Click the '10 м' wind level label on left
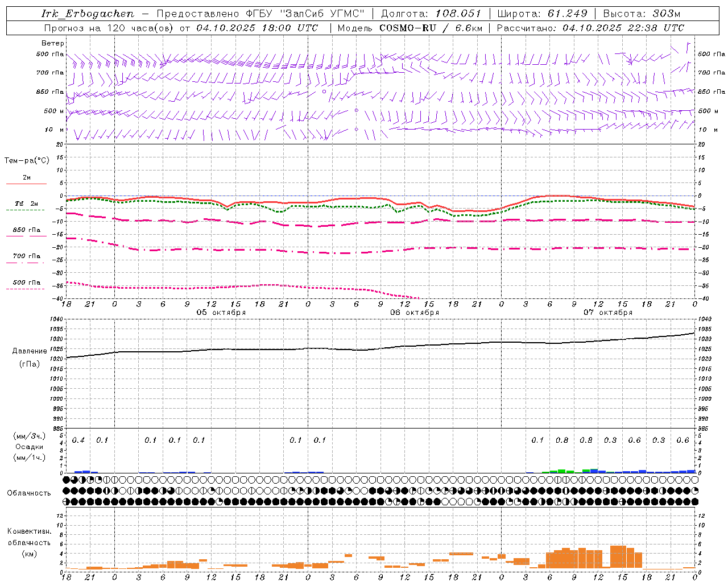 54,130
